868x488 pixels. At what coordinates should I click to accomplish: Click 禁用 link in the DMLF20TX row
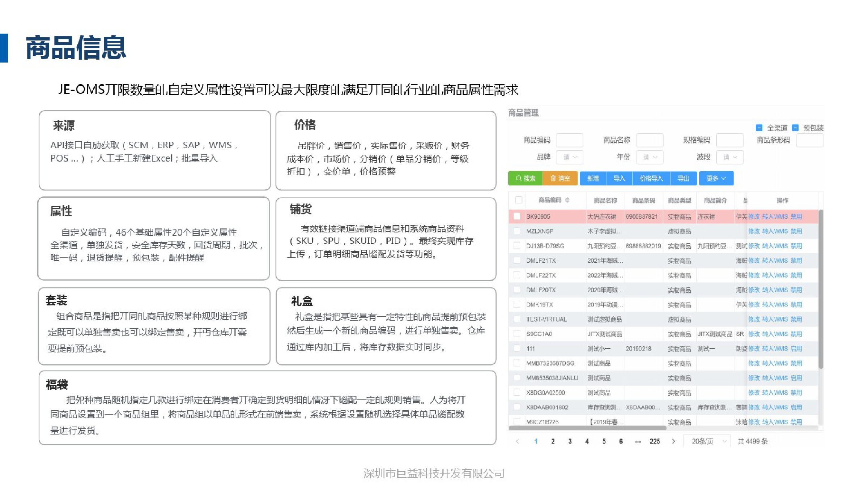796,290
